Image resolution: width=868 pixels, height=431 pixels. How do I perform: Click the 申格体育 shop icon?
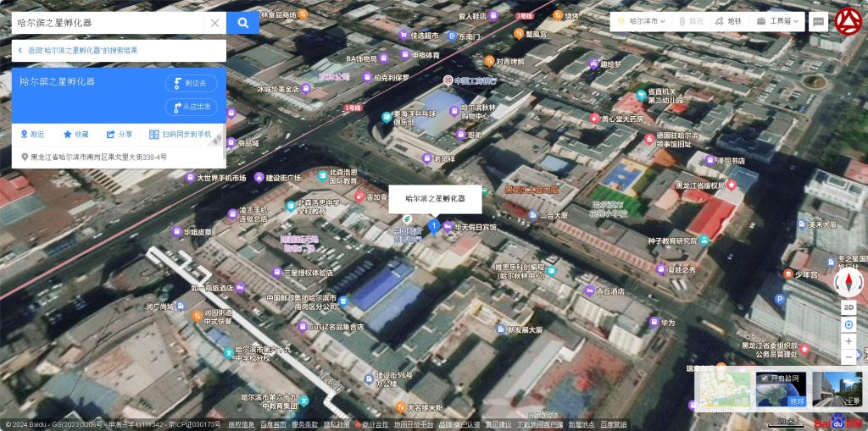pos(404,55)
